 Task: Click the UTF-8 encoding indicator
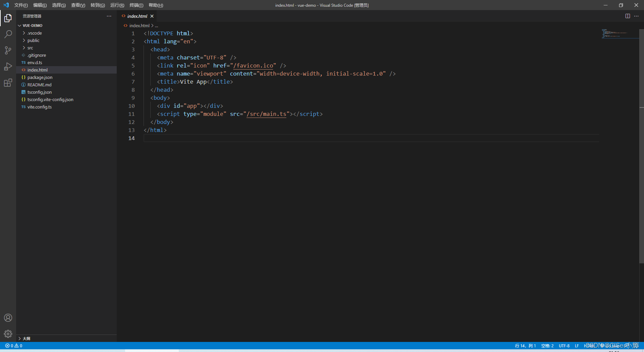[564, 346]
